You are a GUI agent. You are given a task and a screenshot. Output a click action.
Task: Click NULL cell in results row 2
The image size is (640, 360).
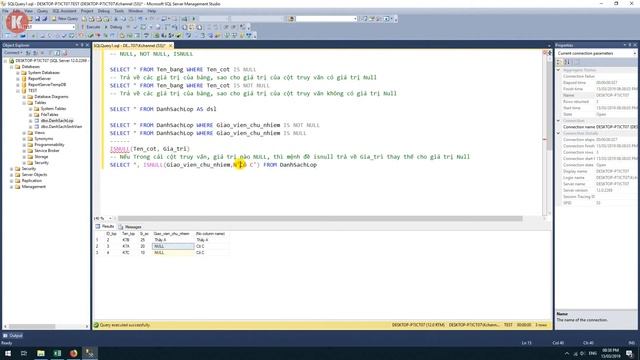[x=173, y=246]
